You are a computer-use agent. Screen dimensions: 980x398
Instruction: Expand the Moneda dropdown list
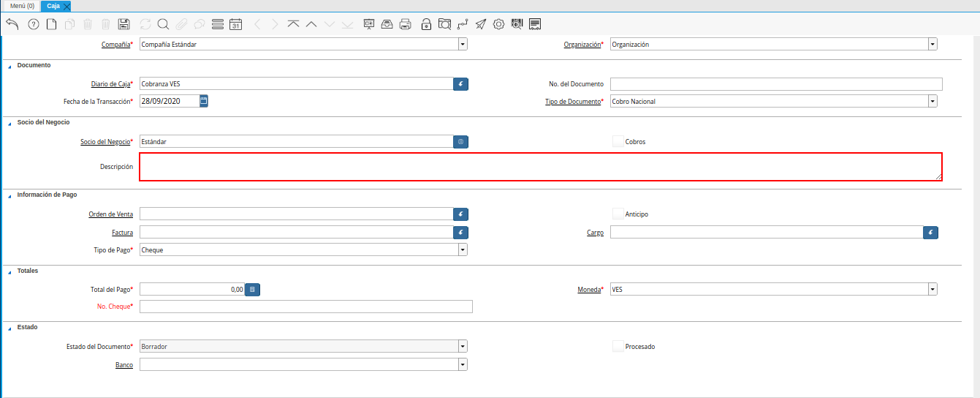pyautogui.click(x=932, y=290)
